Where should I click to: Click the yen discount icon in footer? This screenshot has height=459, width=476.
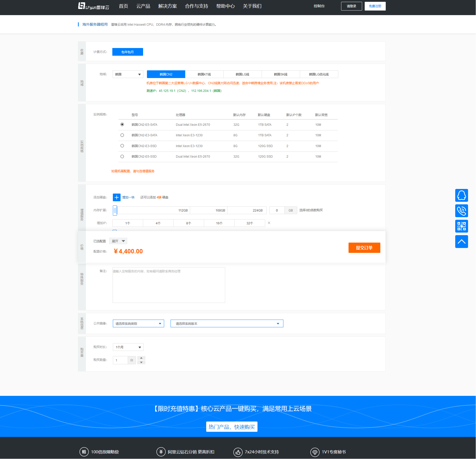(x=161, y=452)
